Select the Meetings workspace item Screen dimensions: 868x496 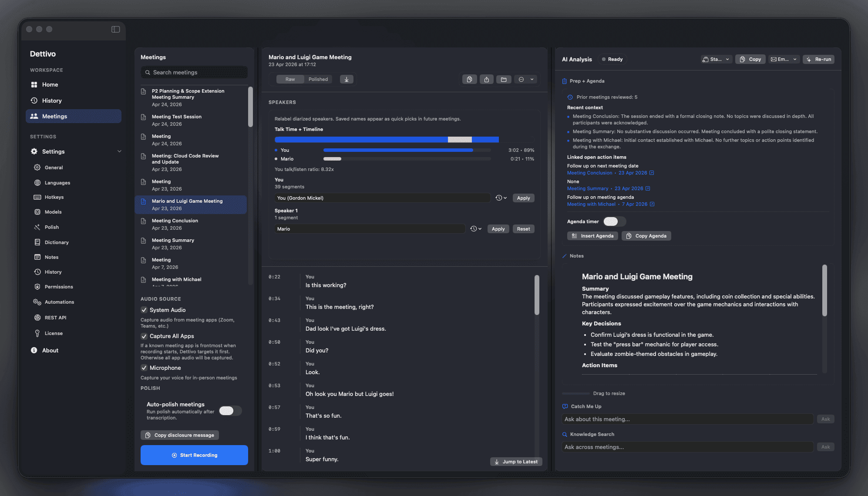click(73, 116)
